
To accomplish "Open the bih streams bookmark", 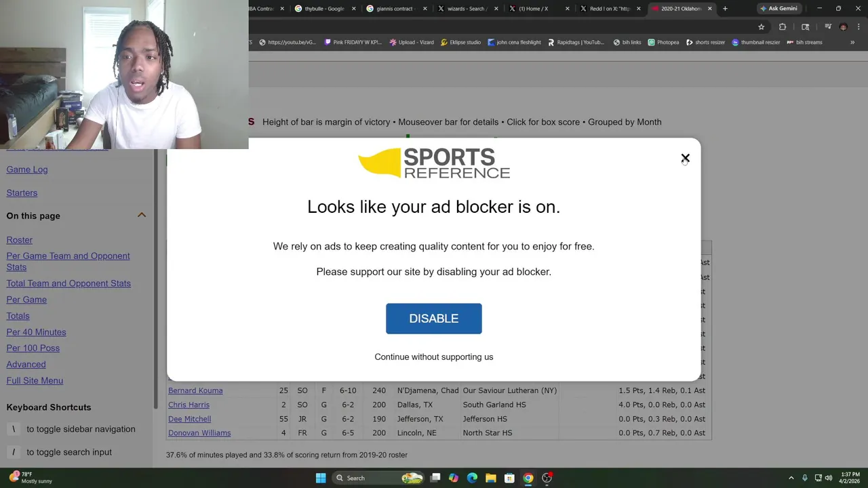I will point(804,42).
